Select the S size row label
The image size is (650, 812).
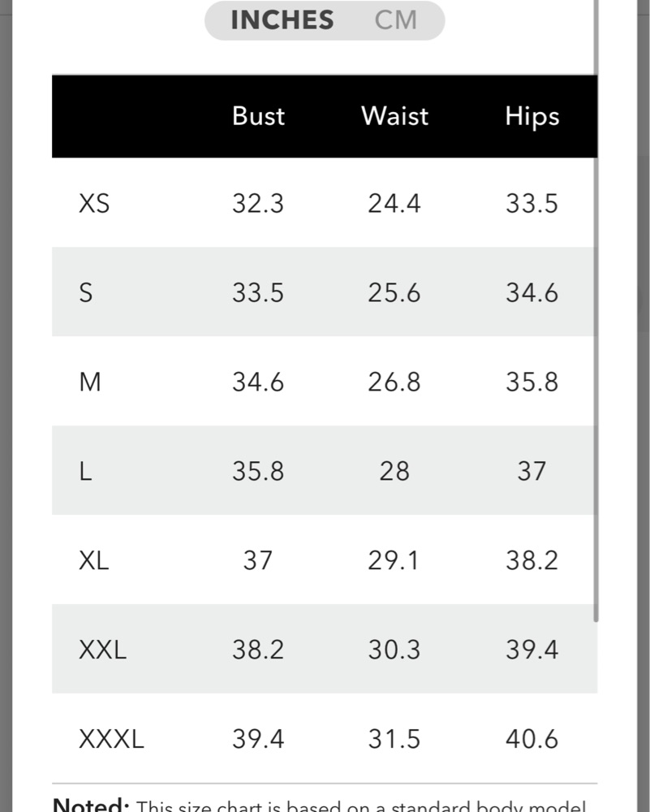(85, 292)
